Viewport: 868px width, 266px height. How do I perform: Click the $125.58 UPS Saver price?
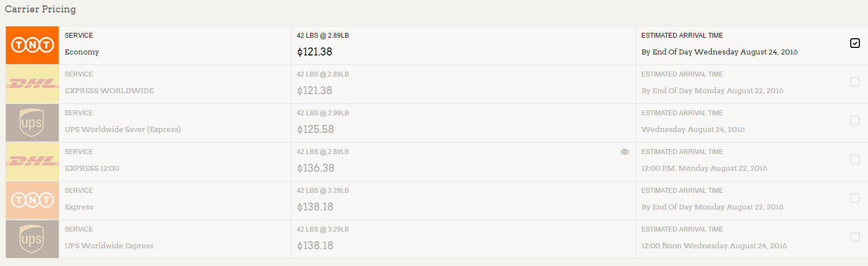click(x=316, y=130)
